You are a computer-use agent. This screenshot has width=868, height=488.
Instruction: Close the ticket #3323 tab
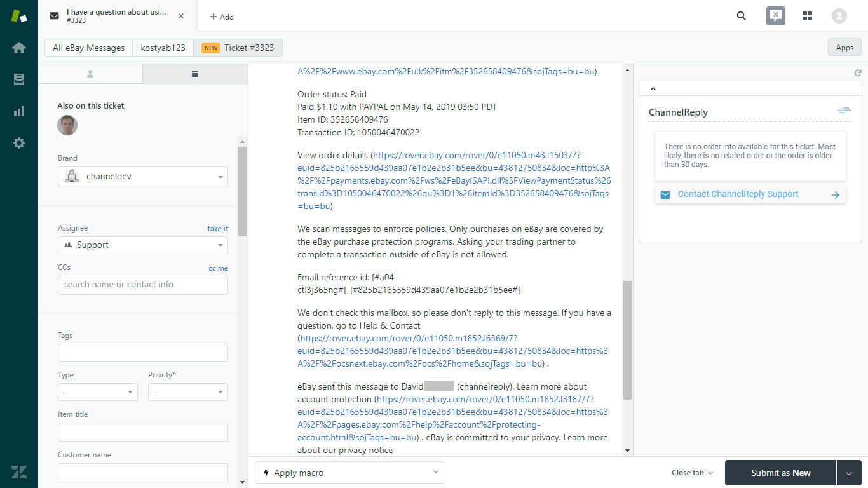[181, 16]
